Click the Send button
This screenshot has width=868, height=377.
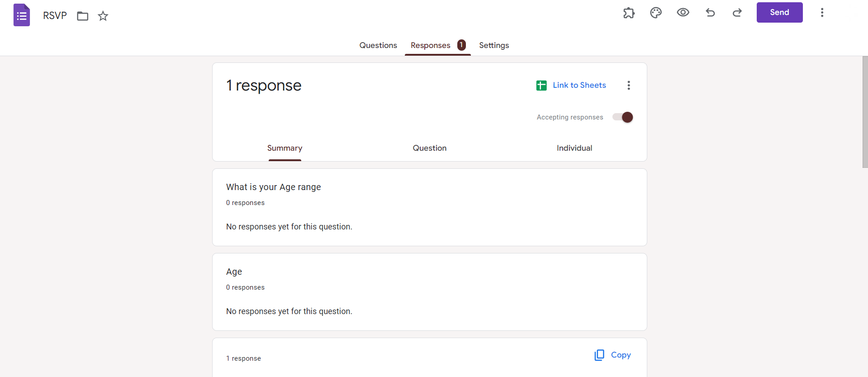click(779, 13)
